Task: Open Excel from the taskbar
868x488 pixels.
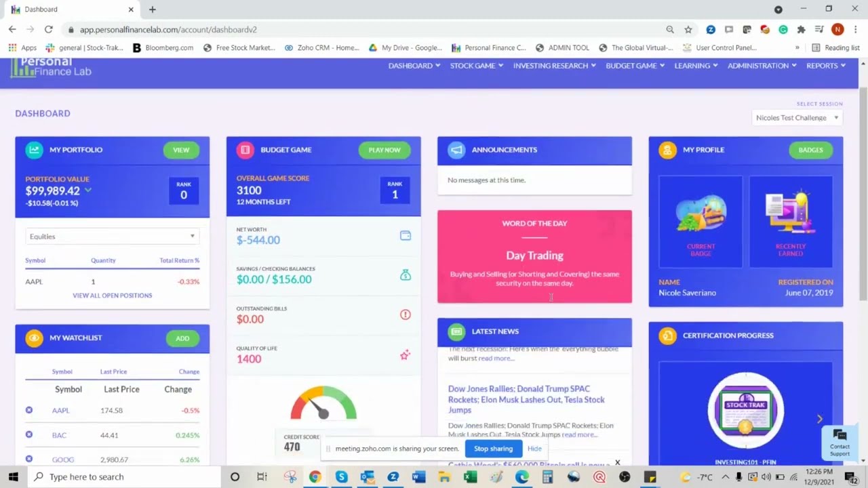Action: point(470,476)
